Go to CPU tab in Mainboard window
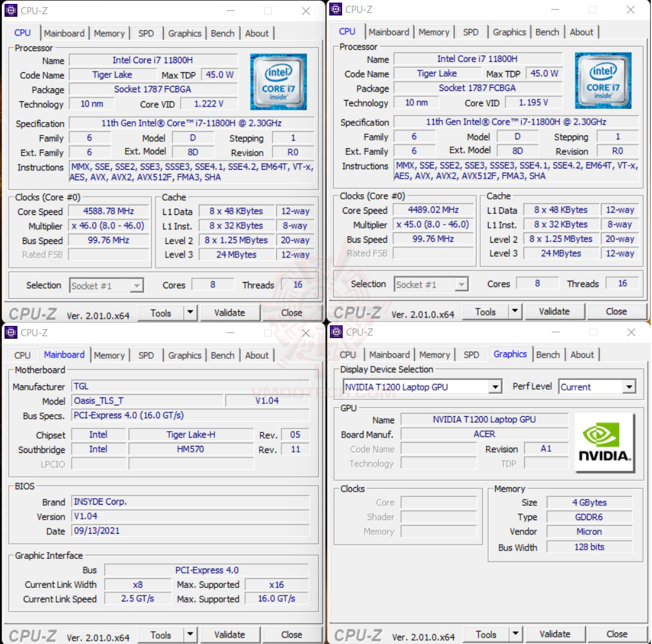Image resolution: width=652 pixels, height=644 pixels. tap(23, 356)
